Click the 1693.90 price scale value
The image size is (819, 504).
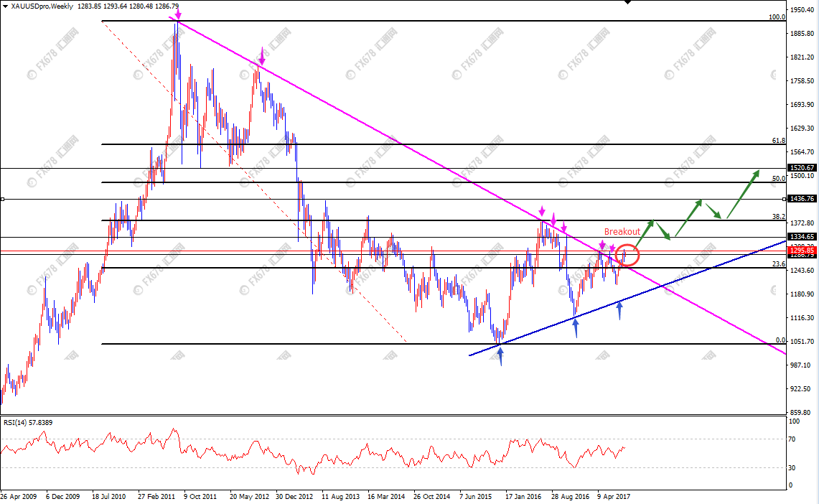pos(802,104)
